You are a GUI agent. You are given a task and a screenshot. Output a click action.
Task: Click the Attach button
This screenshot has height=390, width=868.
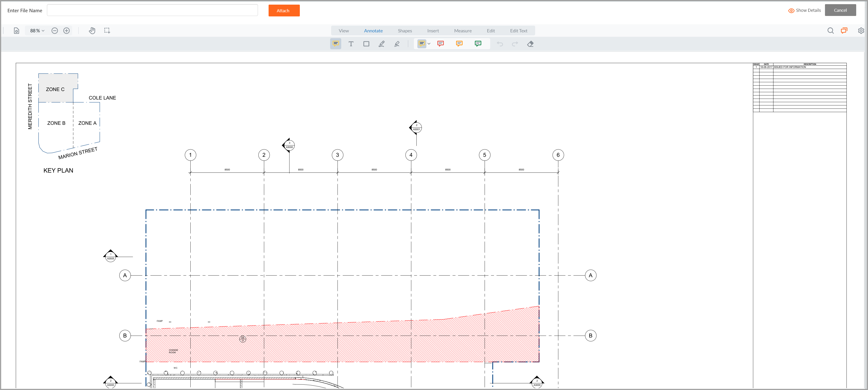point(284,10)
